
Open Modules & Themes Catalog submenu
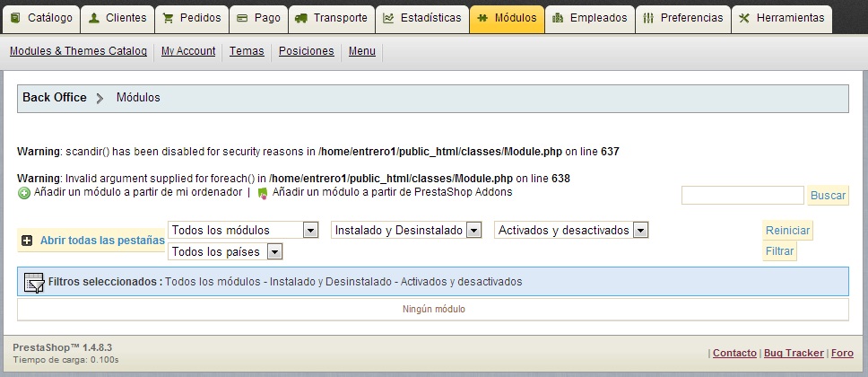tap(79, 51)
